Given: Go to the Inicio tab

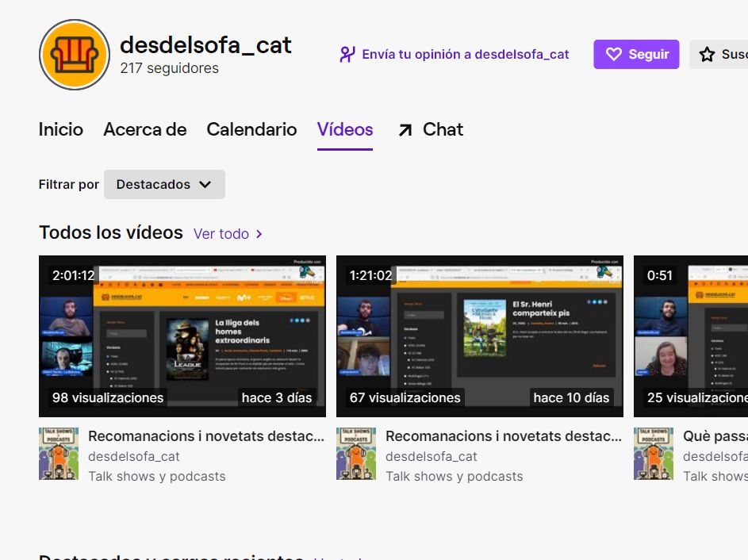Looking at the screenshot, I should coord(61,130).
